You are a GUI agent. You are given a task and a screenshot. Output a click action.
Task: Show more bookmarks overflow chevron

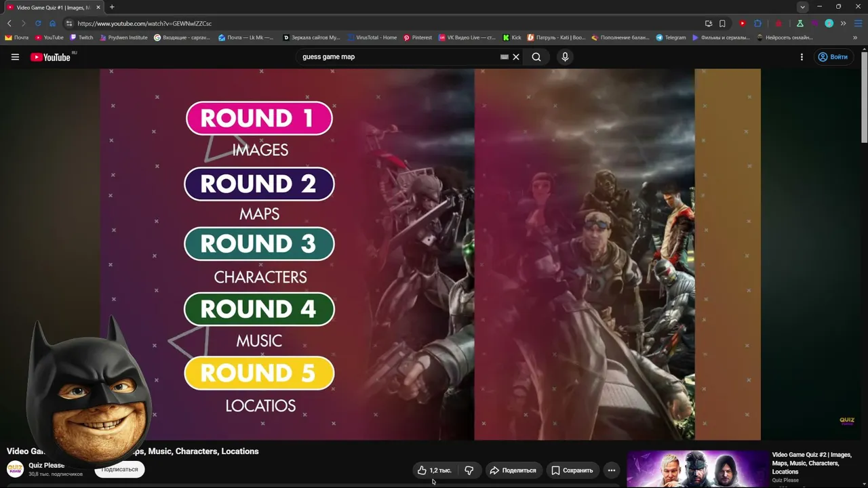pos(856,37)
